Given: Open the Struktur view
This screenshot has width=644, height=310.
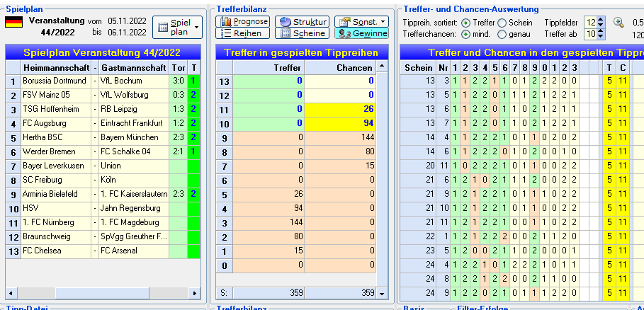Looking at the screenshot, I should pyautogui.click(x=302, y=22).
